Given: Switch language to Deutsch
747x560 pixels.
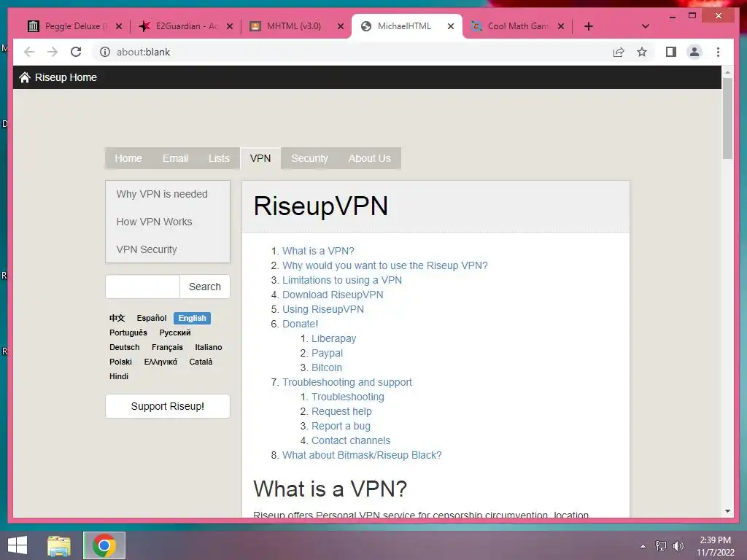Looking at the screenshot, I should (x=124, y=347).
